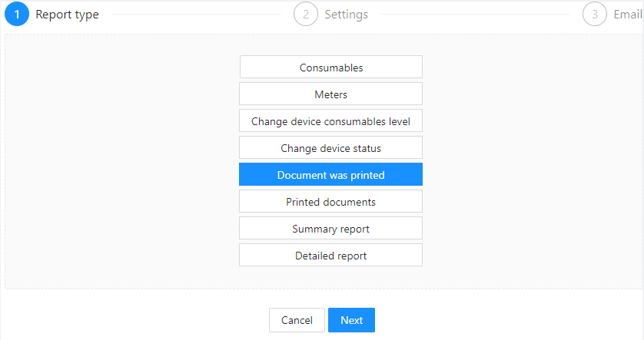The image size is (644, 340).
Task: Pick the Detailed report option
Action: (330, 255)
